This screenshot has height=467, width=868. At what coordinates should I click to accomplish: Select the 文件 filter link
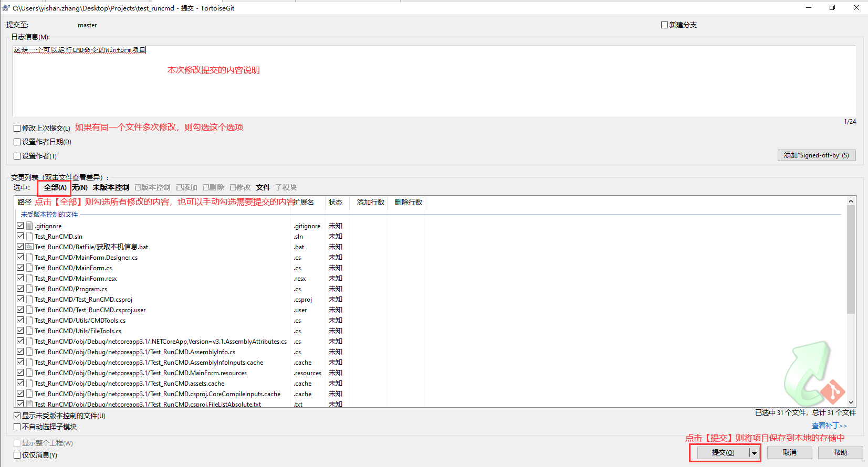[x=263, y=187]
